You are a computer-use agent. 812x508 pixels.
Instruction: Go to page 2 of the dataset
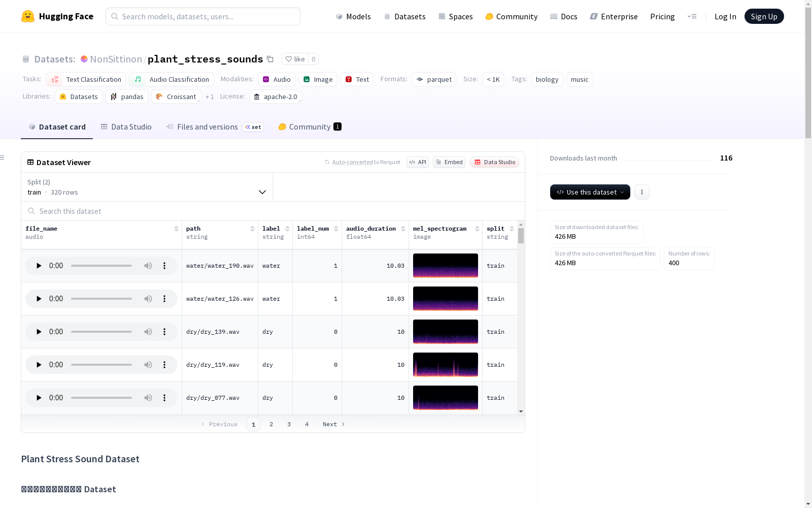point(272,424)
